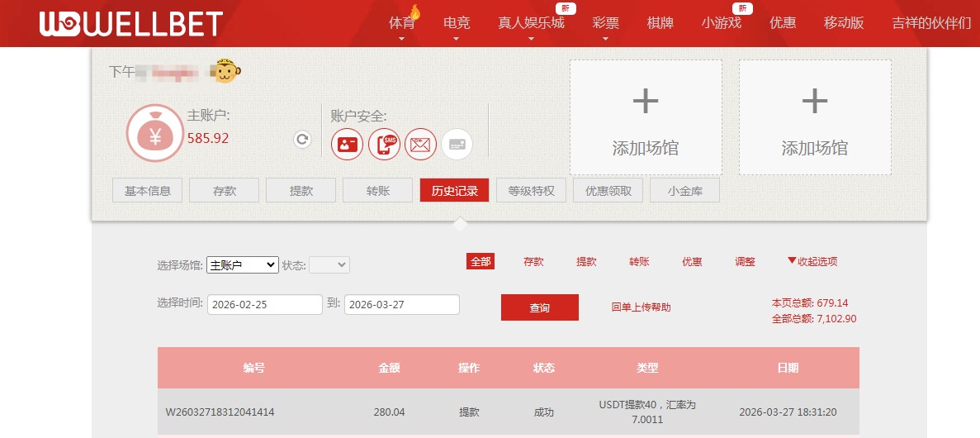
Task: Open the ID card verification security icon
Action: coord(347,145)
